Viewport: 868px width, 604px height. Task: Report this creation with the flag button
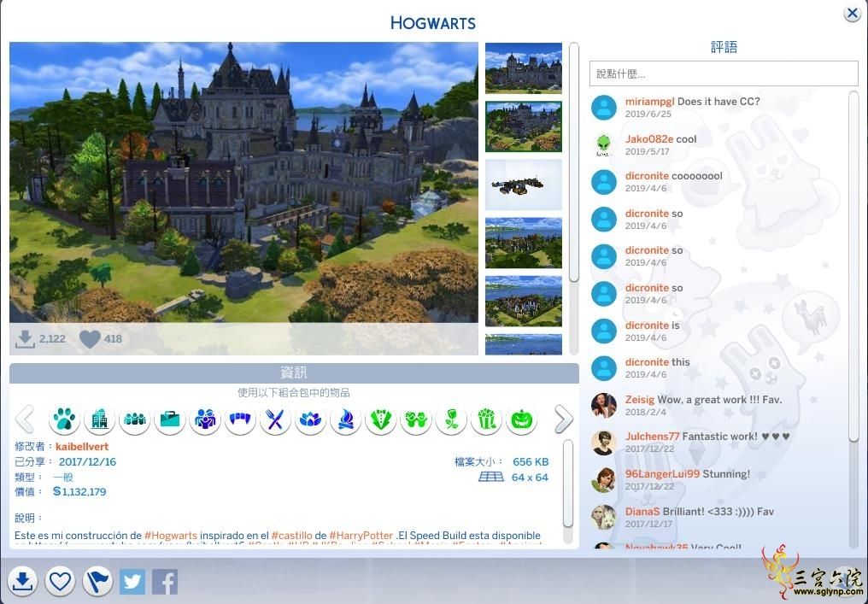[97, 581]
